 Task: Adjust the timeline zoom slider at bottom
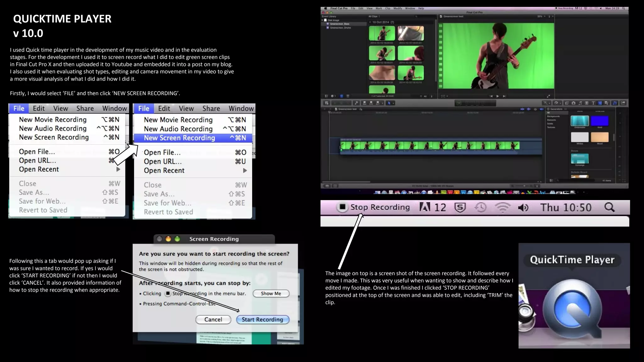(x=522, y=186)
